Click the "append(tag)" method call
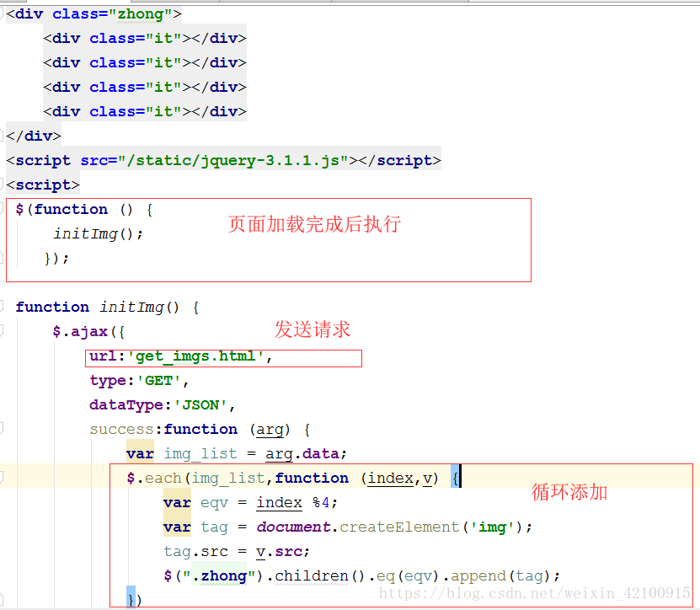 point(500,576)
